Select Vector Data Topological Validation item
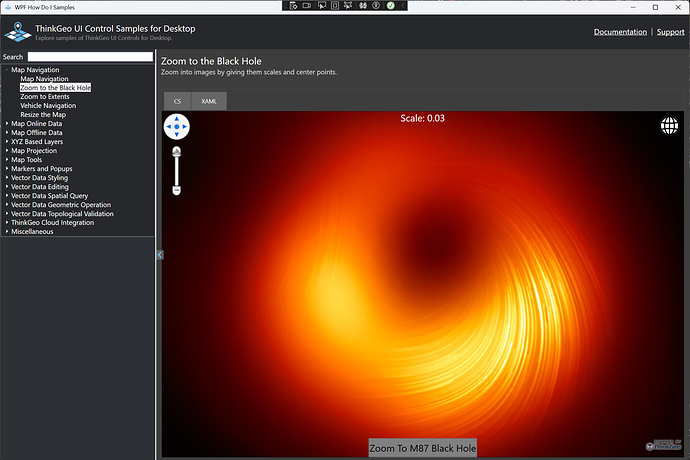The width and height of the screenshot is (690, 460). (62, 214)
